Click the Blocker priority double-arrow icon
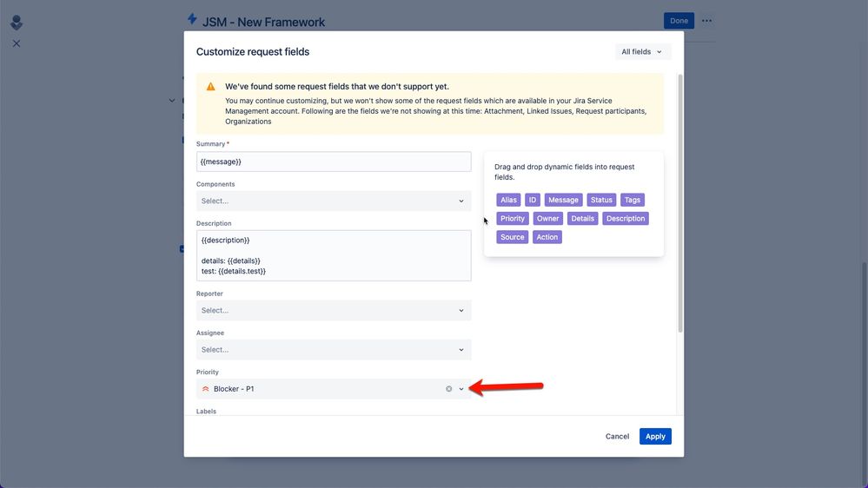 pyautogui.click(x=205, y=389)
